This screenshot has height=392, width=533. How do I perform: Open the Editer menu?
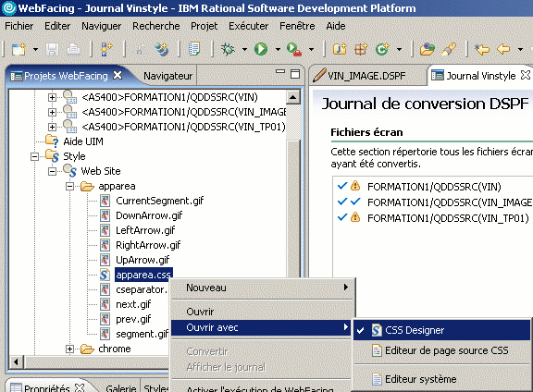[57, 26]
